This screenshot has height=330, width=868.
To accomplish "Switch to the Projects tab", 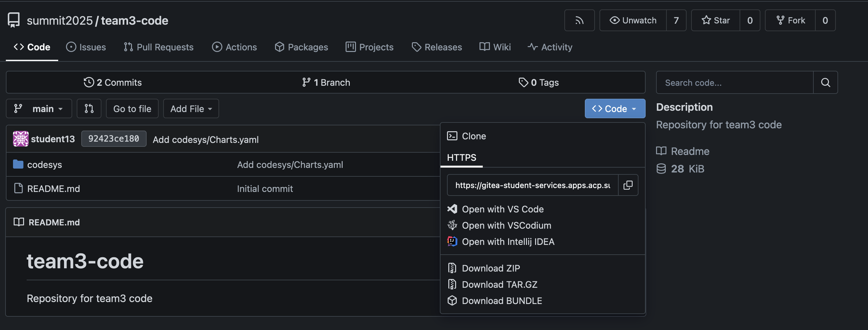I will 369,47.
